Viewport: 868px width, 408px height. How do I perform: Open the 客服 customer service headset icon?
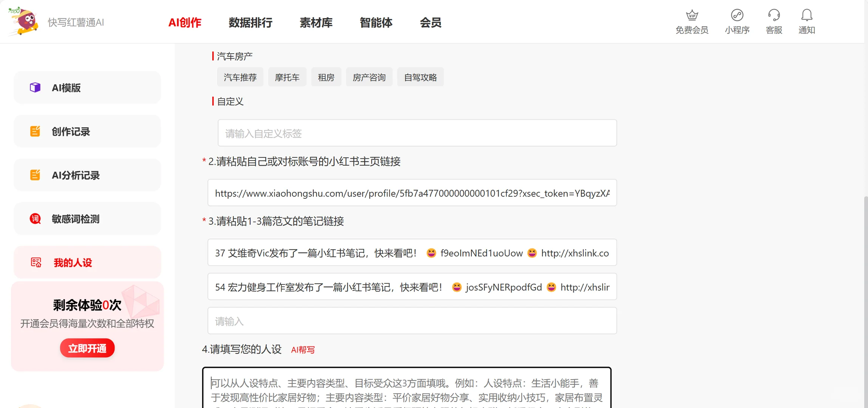pos(774,16)
